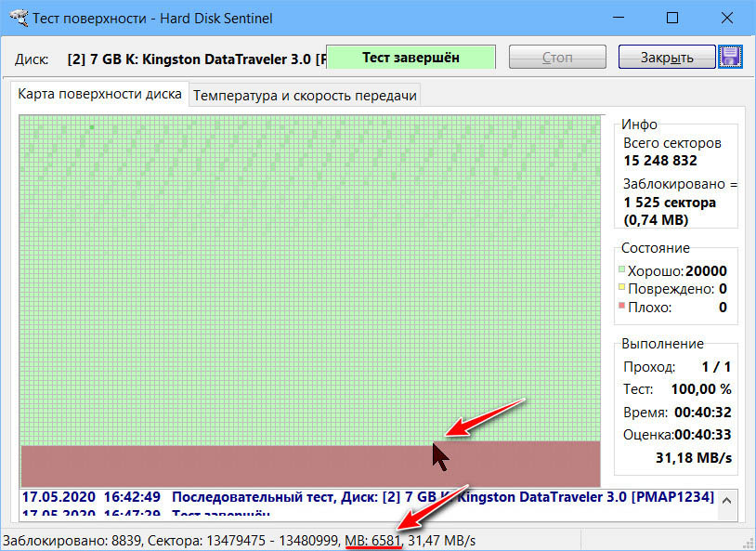Click the Хорошо count 20000
Screen dimensions: 756x551
(706, 270)
